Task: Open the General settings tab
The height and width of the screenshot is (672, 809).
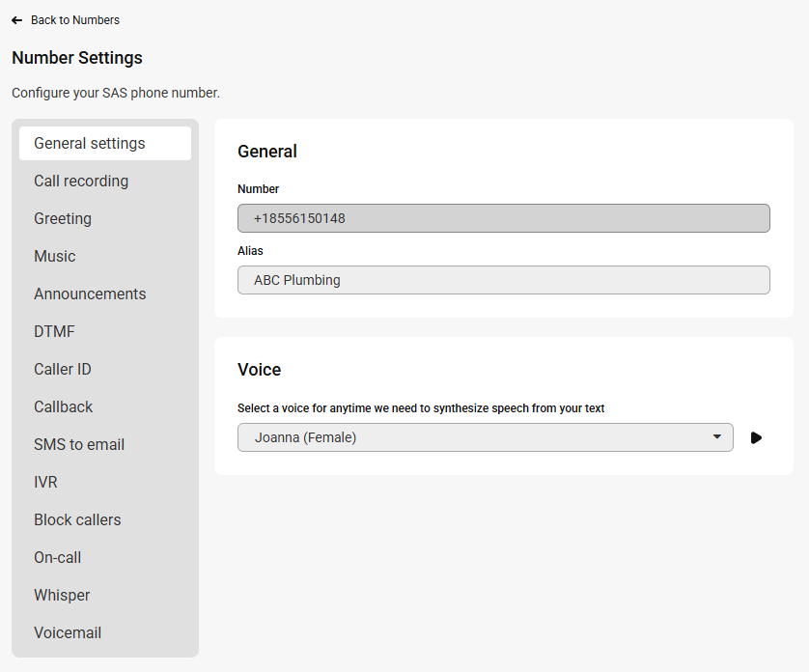Action: [105, 144]
